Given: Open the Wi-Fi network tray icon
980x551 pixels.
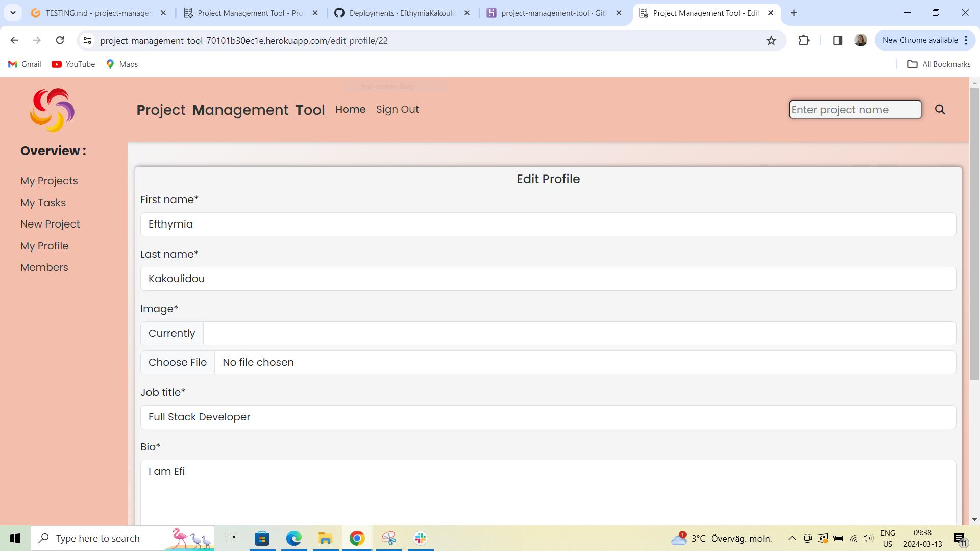Looking at the screenshot, I should click(853, 538).
